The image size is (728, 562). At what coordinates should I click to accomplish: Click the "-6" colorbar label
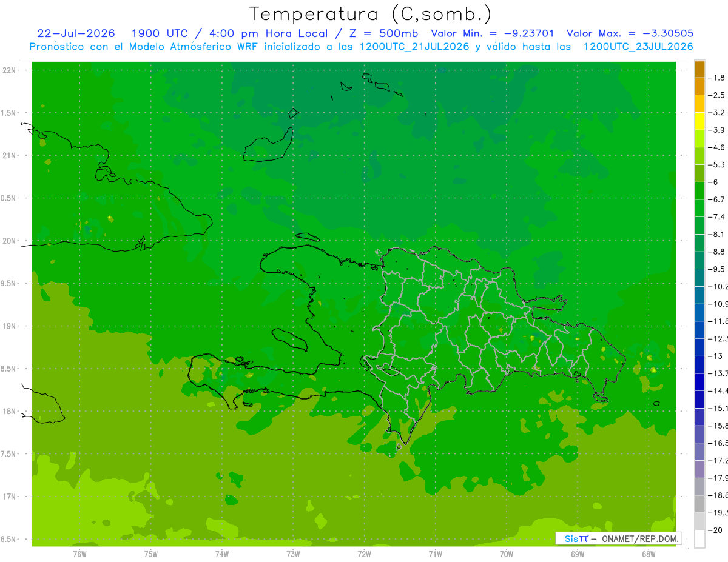click(x=713, y=182)
